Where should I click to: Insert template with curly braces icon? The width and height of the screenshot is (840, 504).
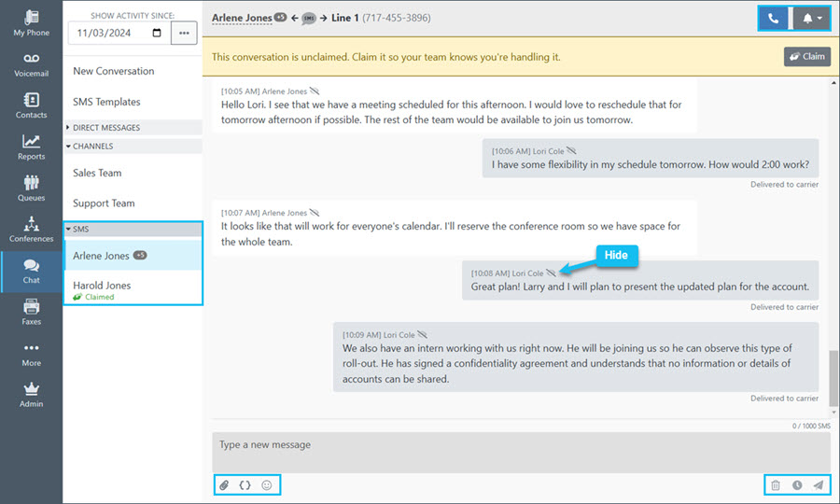click(245, 485)
